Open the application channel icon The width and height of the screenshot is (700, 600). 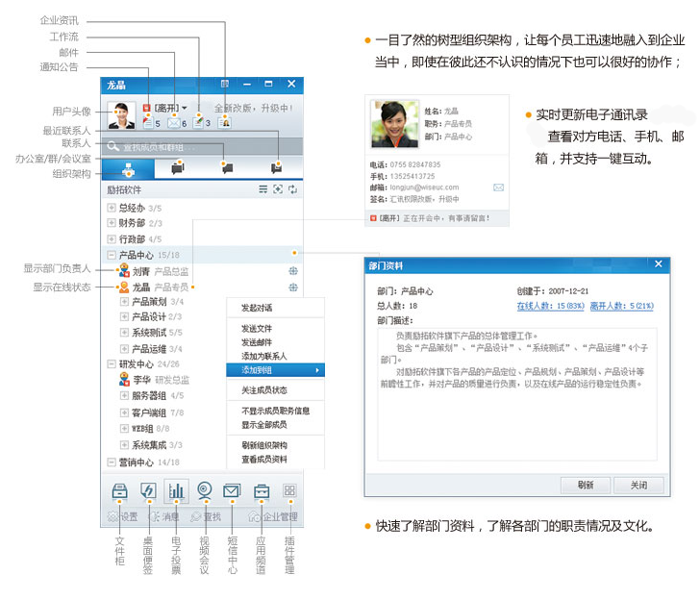tap(262, 491)
